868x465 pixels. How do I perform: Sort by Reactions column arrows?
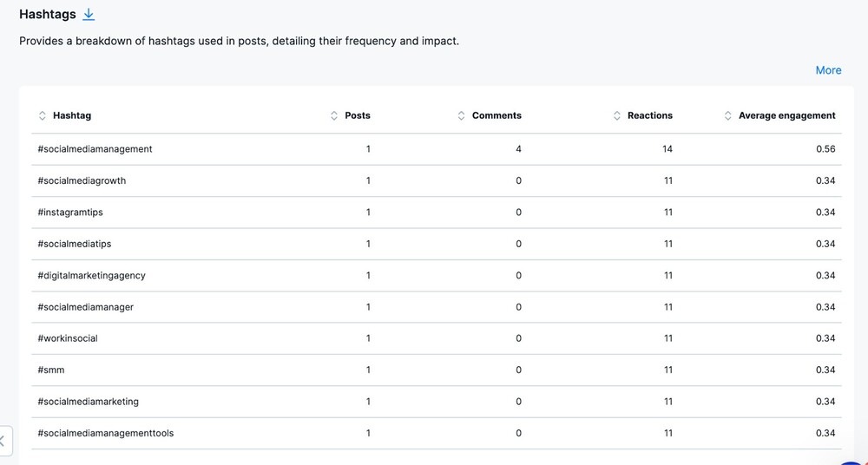(x=616, y=115)
